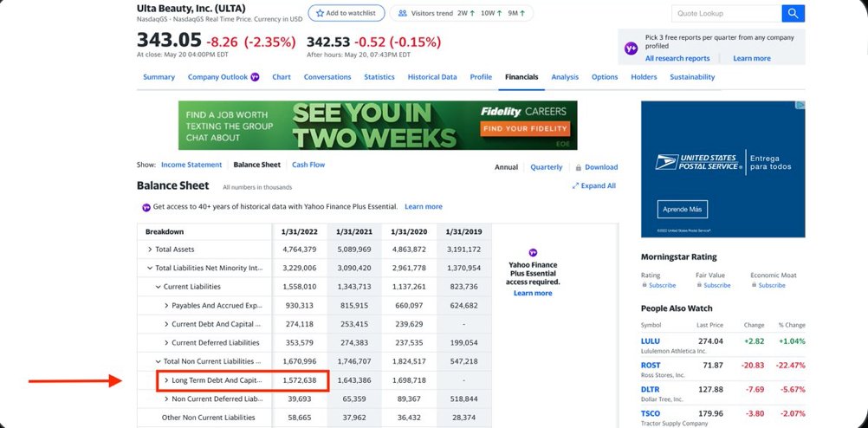Expand Payables And Accrued Expenses row

[166, 306]
